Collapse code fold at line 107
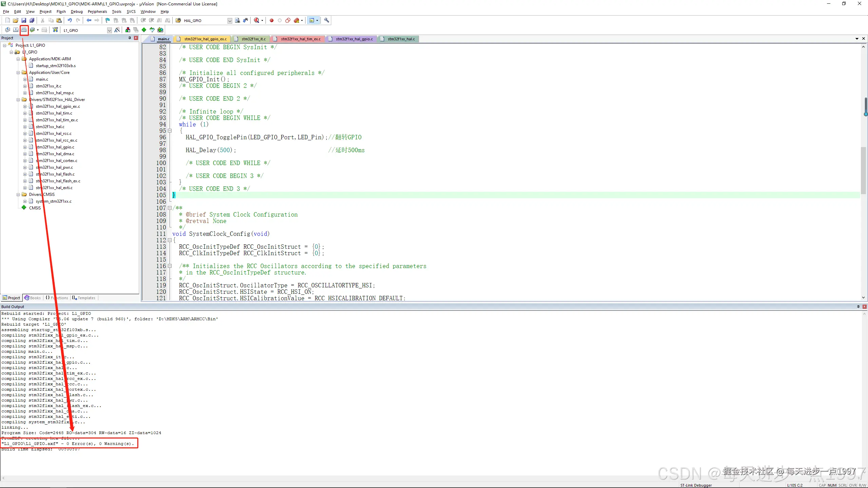Image resolution: width=868 pixels, height=488 pixels. click(x=170, y=208)
